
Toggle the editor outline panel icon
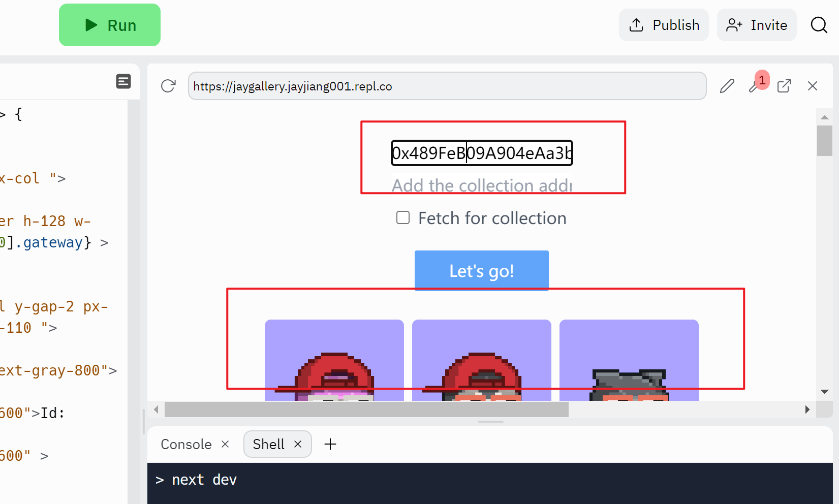coord(123,81)
